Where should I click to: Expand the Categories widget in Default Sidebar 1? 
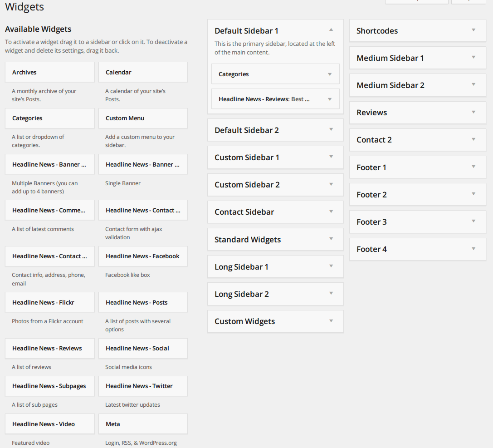point(330,74)
